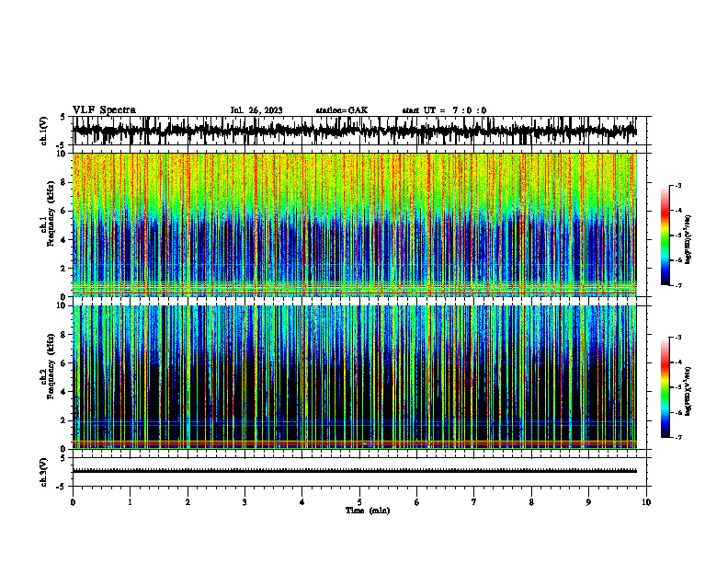728x563 pixels.
Task: Click the ch.3 flat signal trace
Action: (355, 471)
